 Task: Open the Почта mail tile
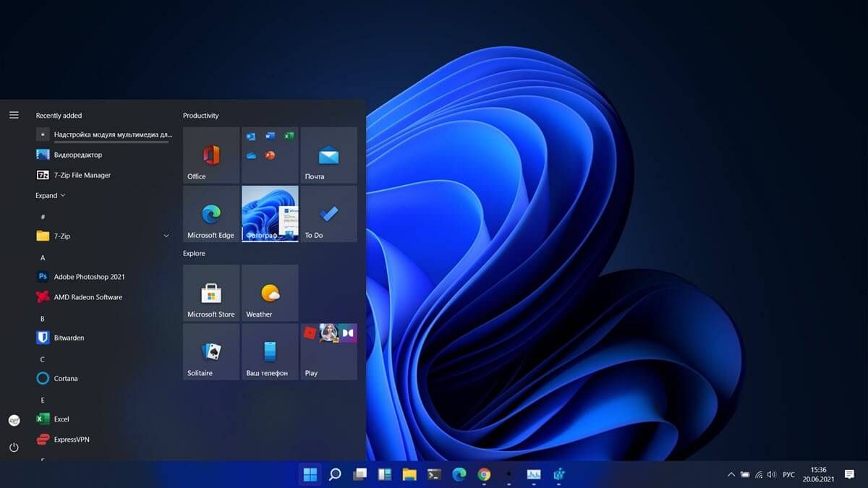click(328, 155)
